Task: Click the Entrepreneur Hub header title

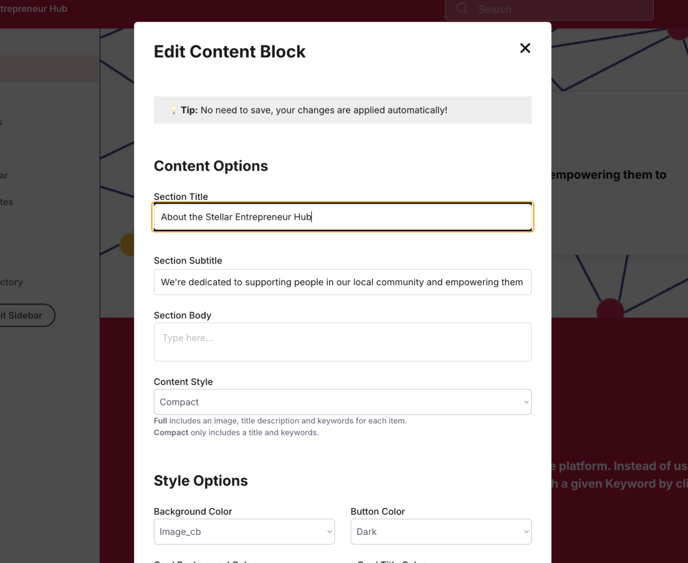Action: (x=33, y=9)
